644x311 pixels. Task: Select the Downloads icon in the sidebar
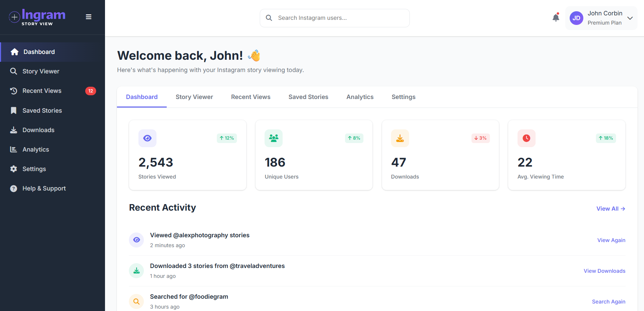coord(14,130)
